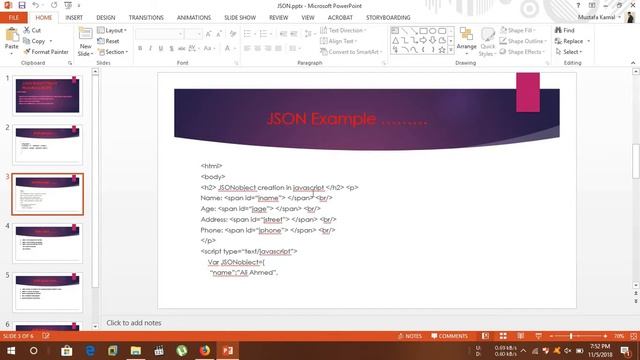Select slide 1 thumbnail
Image resolution: width=640 pixels, height=360 pixels.
click(47, 96)
